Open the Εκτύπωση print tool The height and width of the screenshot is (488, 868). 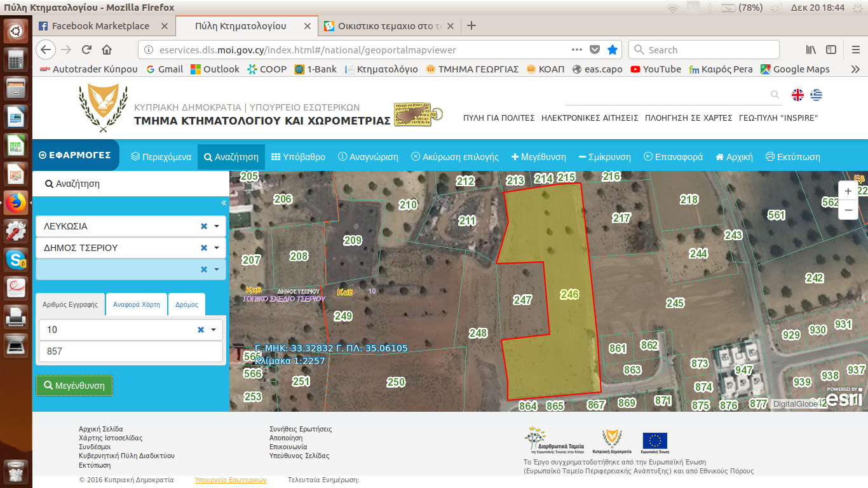[792, 157]
